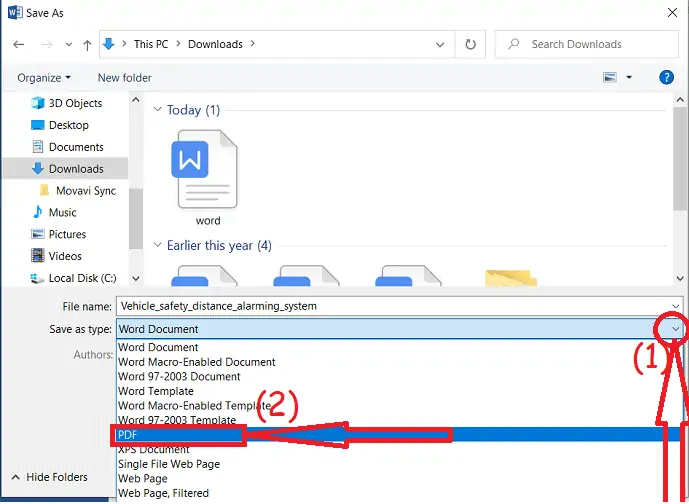Viewport: 689px width, 504px height.
Task: Choose Word Document from type list
Action: click(400, 347)
